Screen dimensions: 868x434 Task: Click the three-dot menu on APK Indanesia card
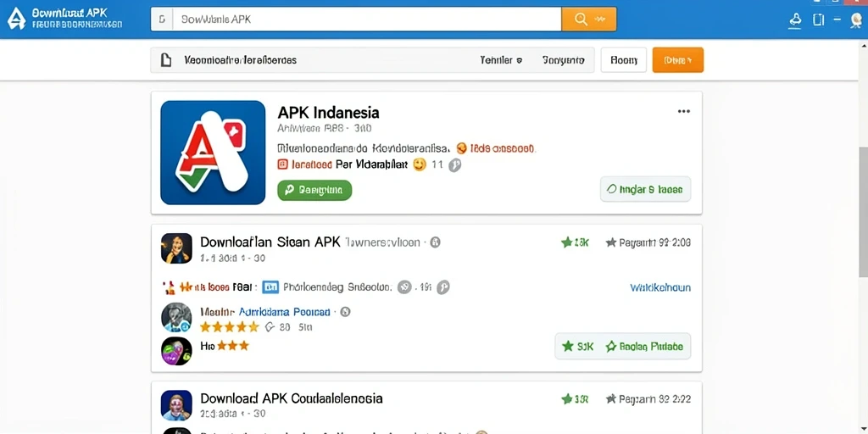[x=684, y=111]
